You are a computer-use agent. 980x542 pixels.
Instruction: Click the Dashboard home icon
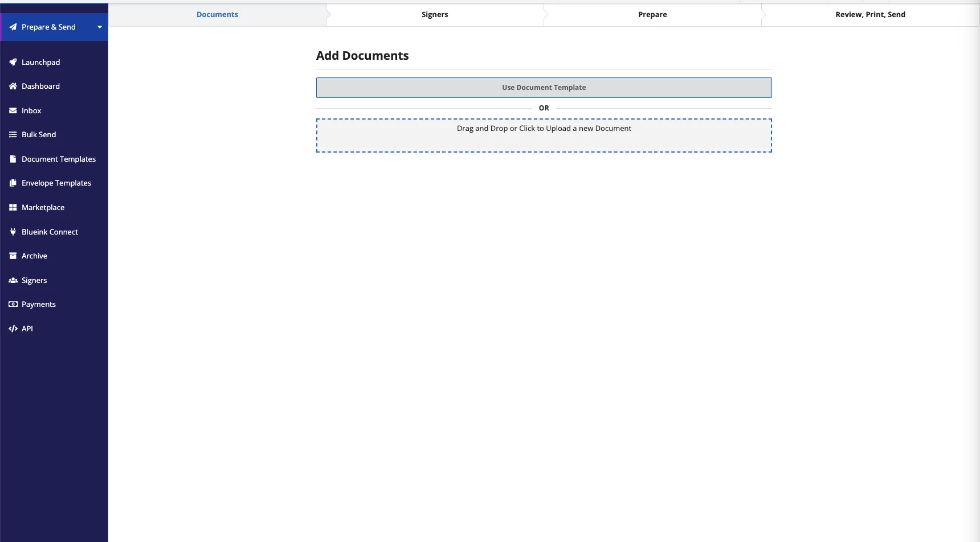tap(13, 86)
